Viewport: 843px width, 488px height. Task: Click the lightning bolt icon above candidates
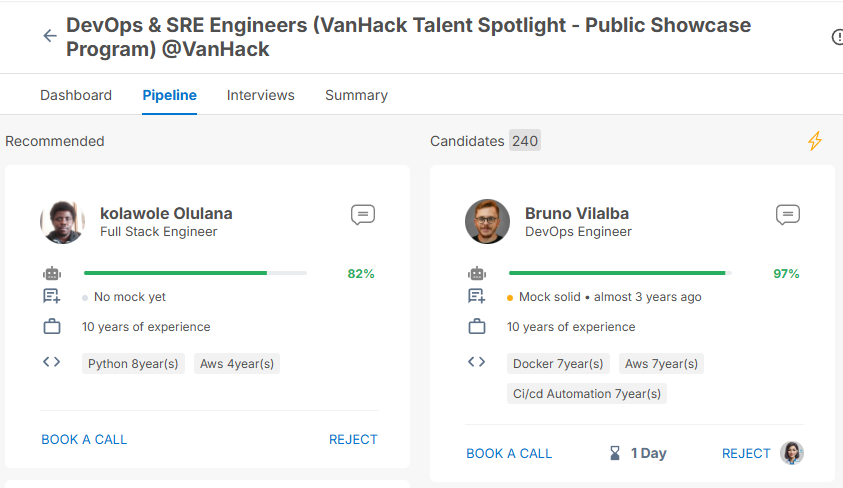815,141
